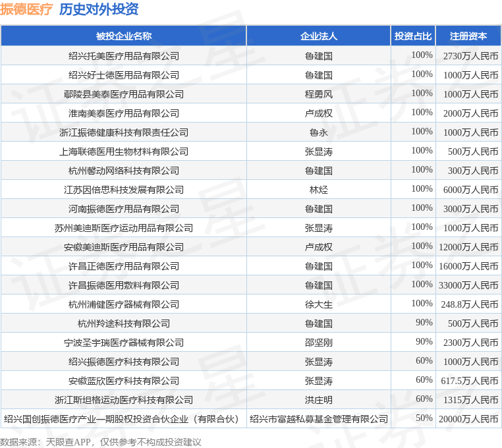The image size is (502, 448).
Task: Click capital value 2000万人民币
Action: (x=470, y=113)
